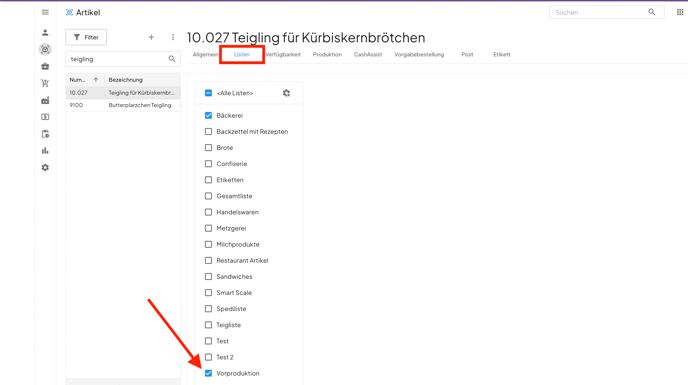Check the Teigliste checkbox
The width and height of the screenshot is (688, 385).
click(x=208, y=325)
